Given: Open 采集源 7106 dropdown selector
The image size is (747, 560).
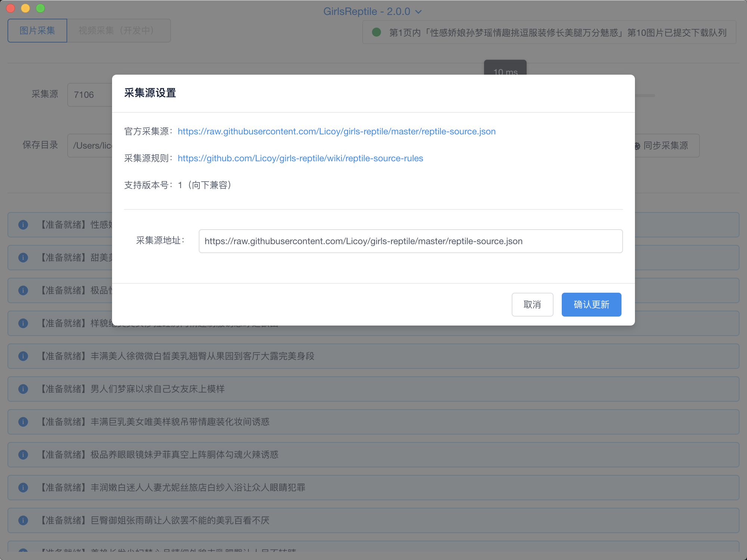Looking at the screenshot, I should (90, 95).
